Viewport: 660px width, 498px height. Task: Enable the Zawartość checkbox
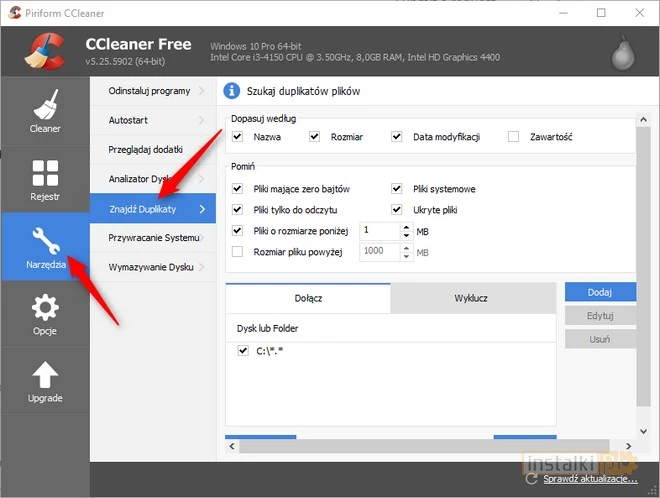click(x=513, y=136)
